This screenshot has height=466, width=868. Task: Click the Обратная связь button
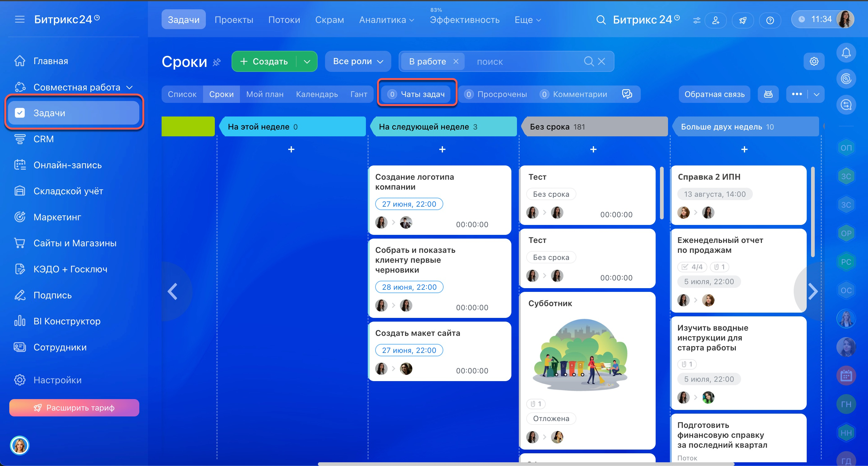pos(714,94)
